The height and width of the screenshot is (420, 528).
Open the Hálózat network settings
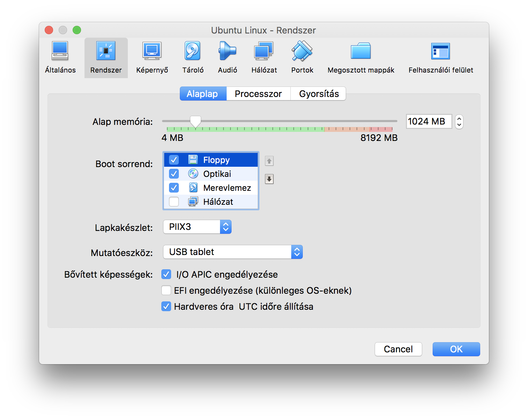coord(264,58)
